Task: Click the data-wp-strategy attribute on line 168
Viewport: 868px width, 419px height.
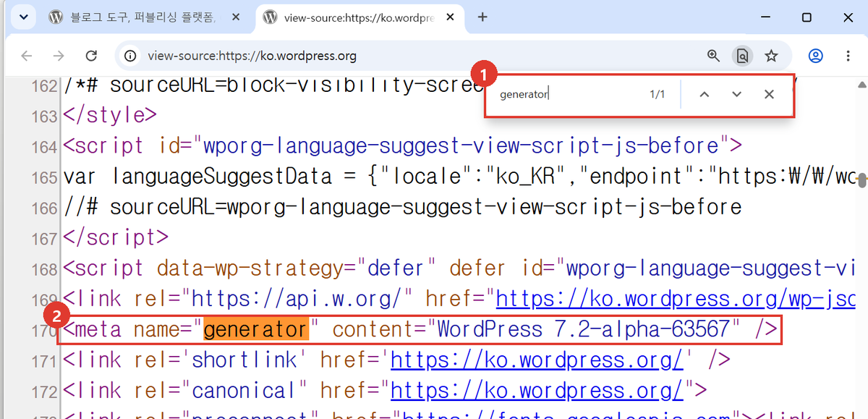Action: point(252,268)
